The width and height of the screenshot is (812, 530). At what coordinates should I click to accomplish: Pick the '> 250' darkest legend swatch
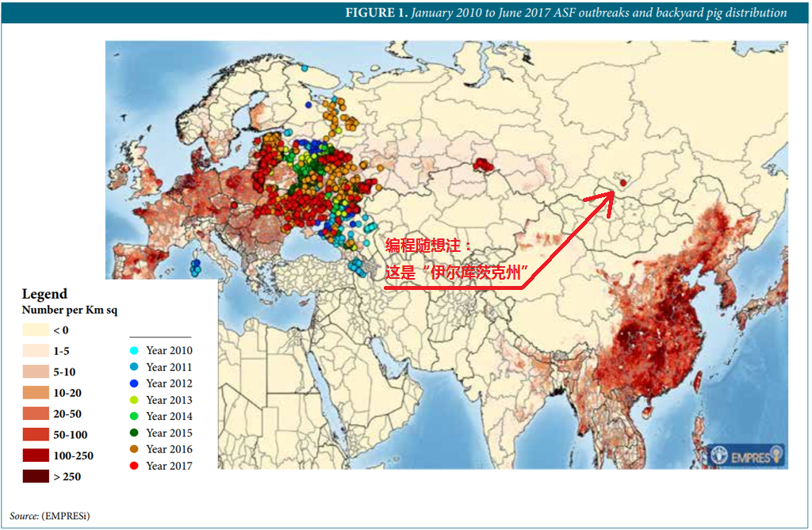point(34,477)
